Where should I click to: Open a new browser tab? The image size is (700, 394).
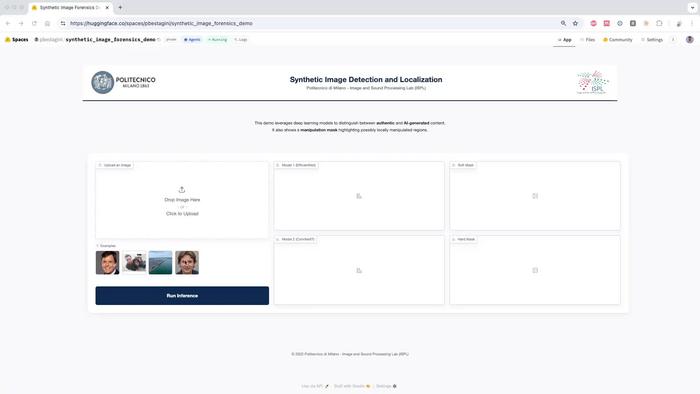pyautogui.click(x=120, y=8)
